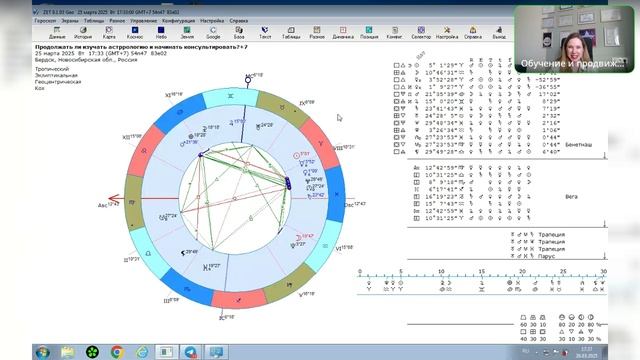The width and height of the screenshot is (640, 360).
Task: Open Telegram from the taskbar
Action: [x=191, y=352]
